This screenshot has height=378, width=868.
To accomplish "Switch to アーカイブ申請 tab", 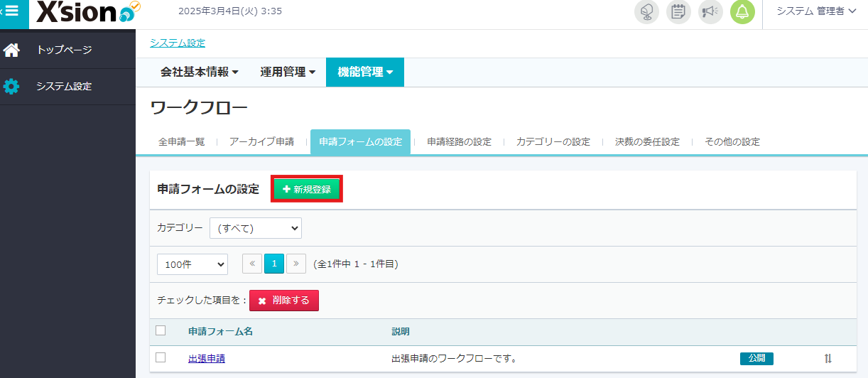I will pyautogui.click(x=261, y=142).
